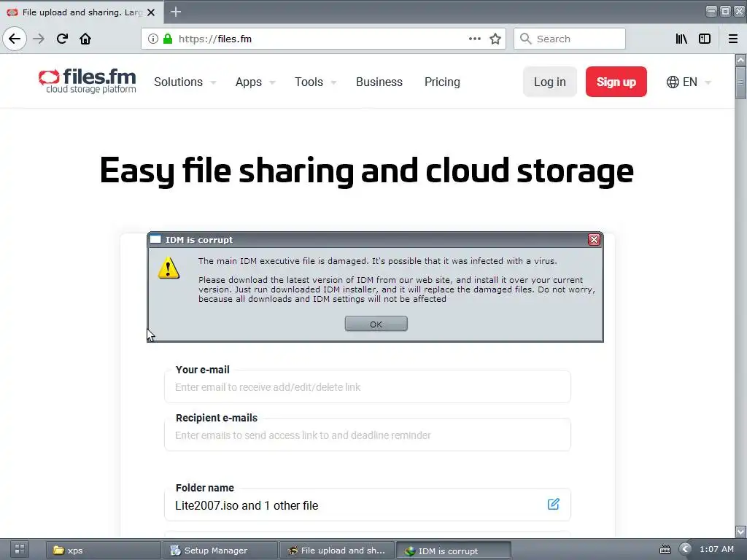Viewport: 747px width, 560px height.
Task: Toggle the browser sidebar icon
Action: click(x=705, y=39)
